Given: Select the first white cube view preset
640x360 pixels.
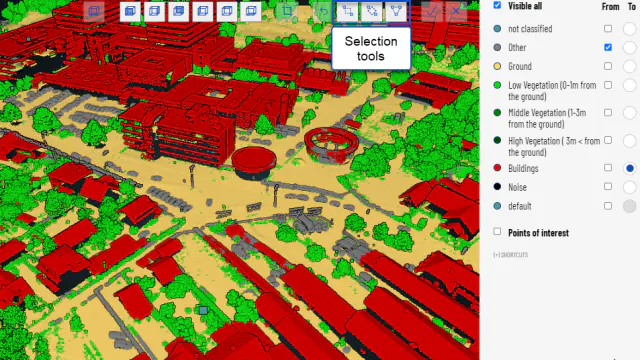Looking at the screenshot, I should pos(130,11).
